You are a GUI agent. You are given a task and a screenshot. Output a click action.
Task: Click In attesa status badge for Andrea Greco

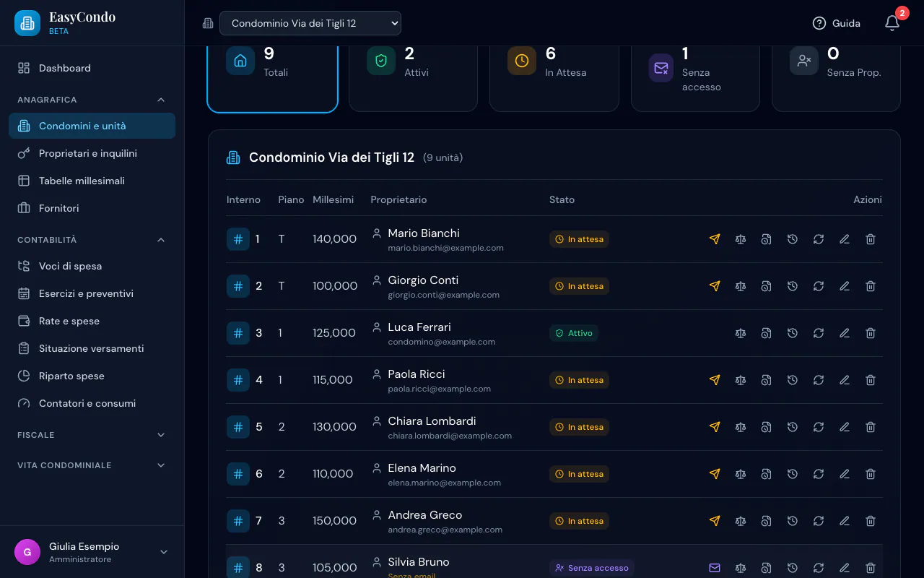point(579,521)
